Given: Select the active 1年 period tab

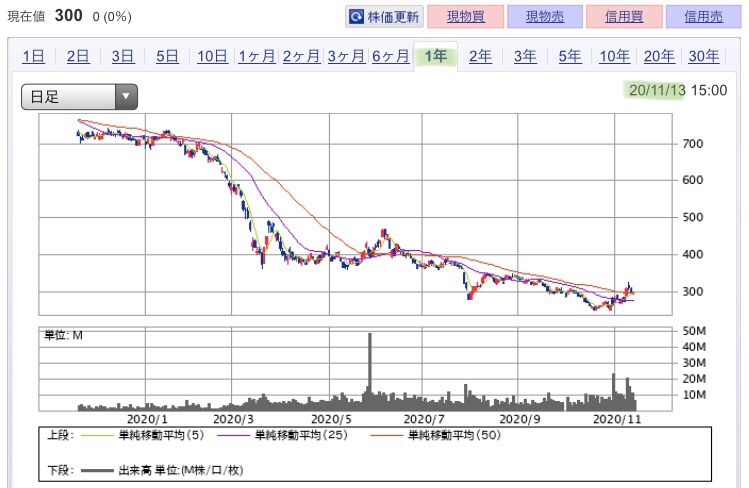Looking at the screenshot, I should coord(436,56).
